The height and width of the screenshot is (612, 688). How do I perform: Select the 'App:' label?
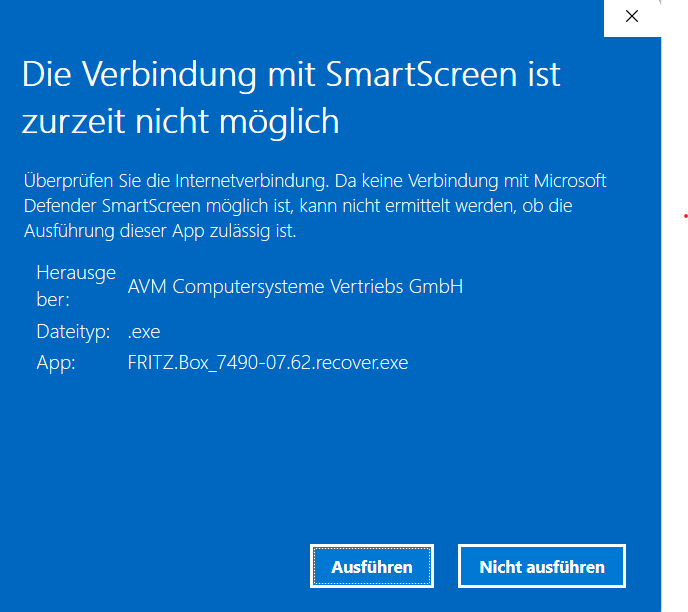coord(56,363)
